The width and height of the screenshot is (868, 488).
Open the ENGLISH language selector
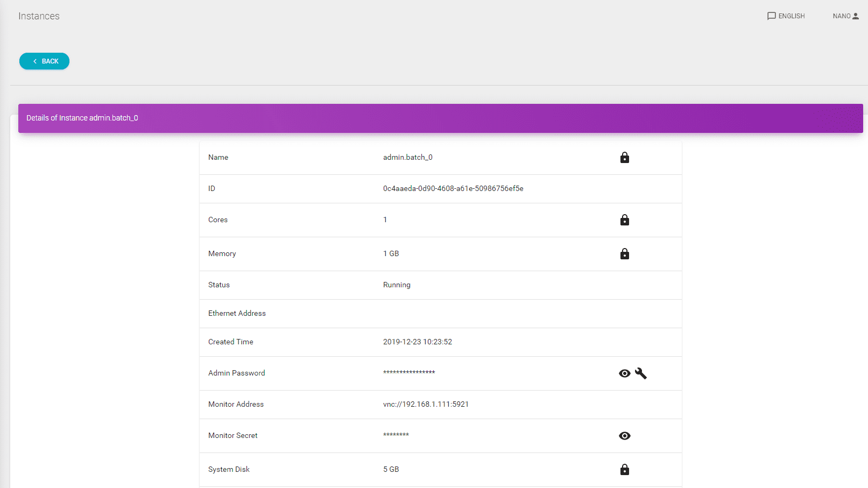[786, 16]
